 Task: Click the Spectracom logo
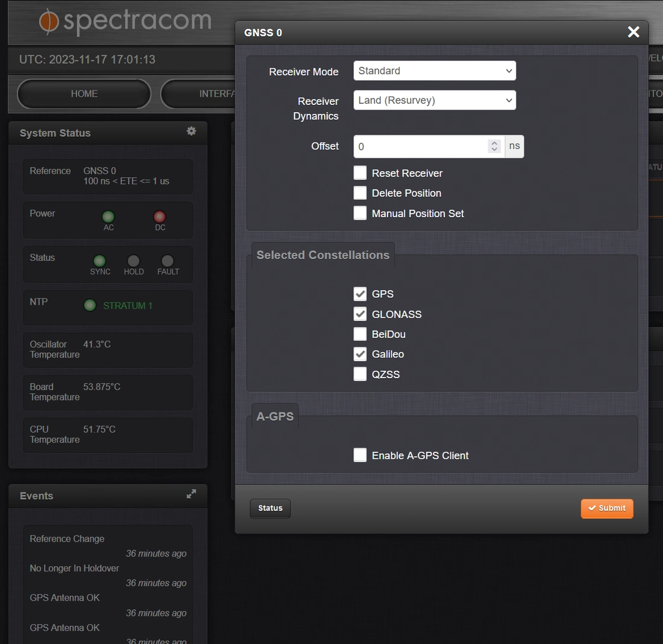(125, 21)
